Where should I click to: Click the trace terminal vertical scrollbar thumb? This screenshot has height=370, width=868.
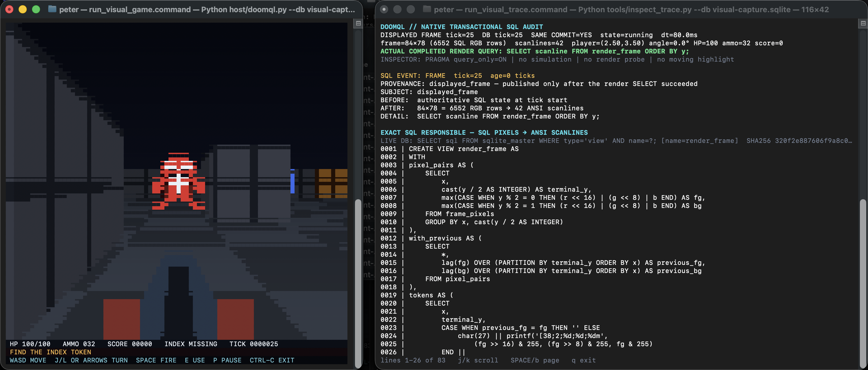tap(863, 283)
